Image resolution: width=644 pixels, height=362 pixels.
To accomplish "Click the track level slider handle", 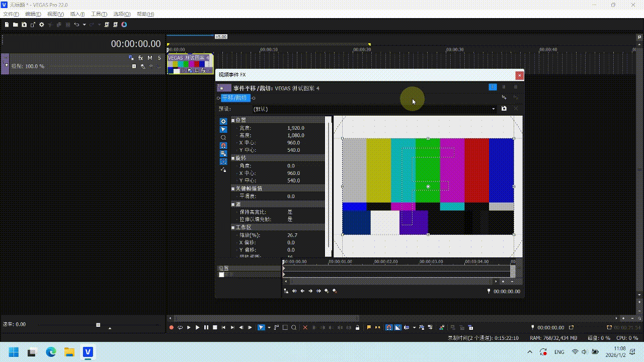I will (134, 66).
